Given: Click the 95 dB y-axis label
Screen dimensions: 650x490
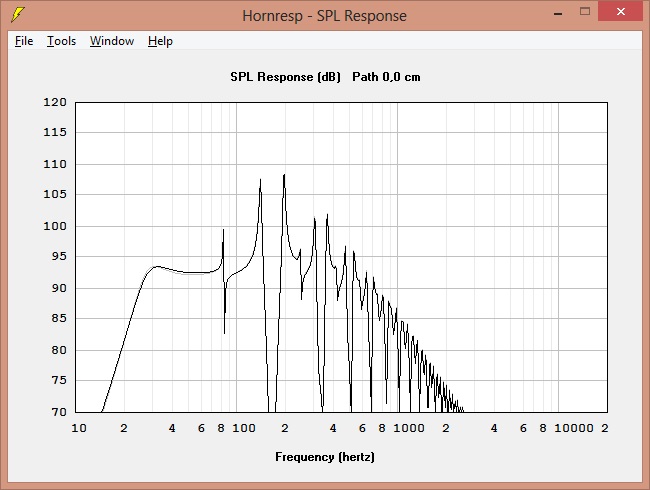Looking at the screenshot, I should (59, 256).
